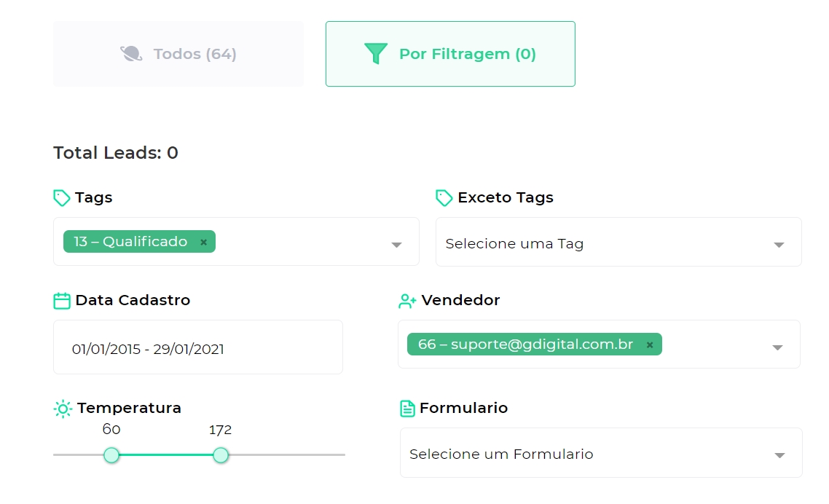Expand the Vendedor dropdown arrow
The width and height of the screenshot is (829, 504).
777,347
